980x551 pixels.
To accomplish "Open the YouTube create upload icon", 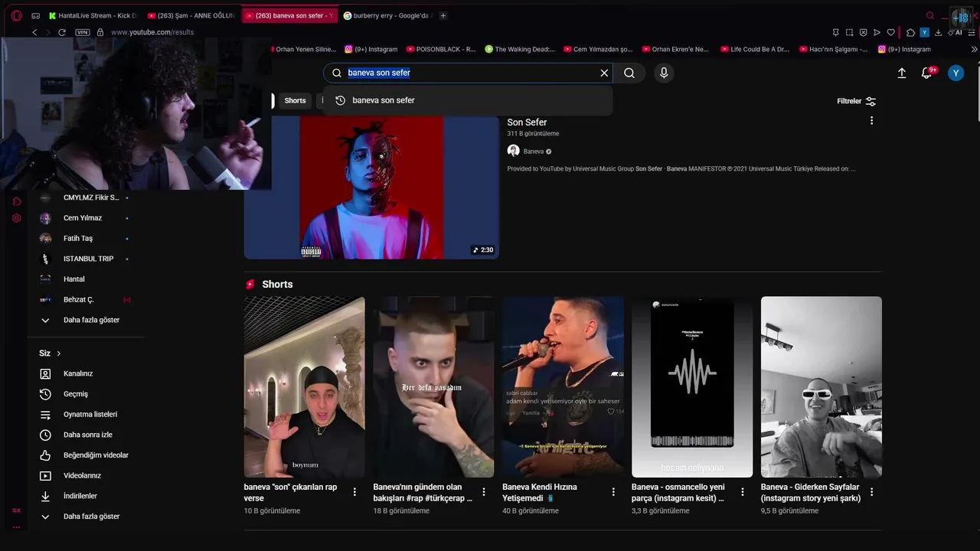I will (902, 73).
